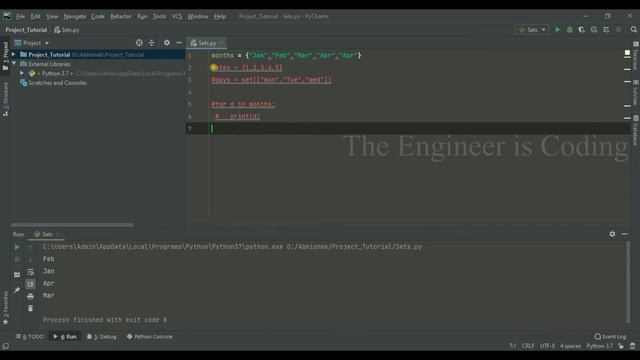640x360 pixels.
Task: Open the Debug tool window button
Action: [102, 337]
